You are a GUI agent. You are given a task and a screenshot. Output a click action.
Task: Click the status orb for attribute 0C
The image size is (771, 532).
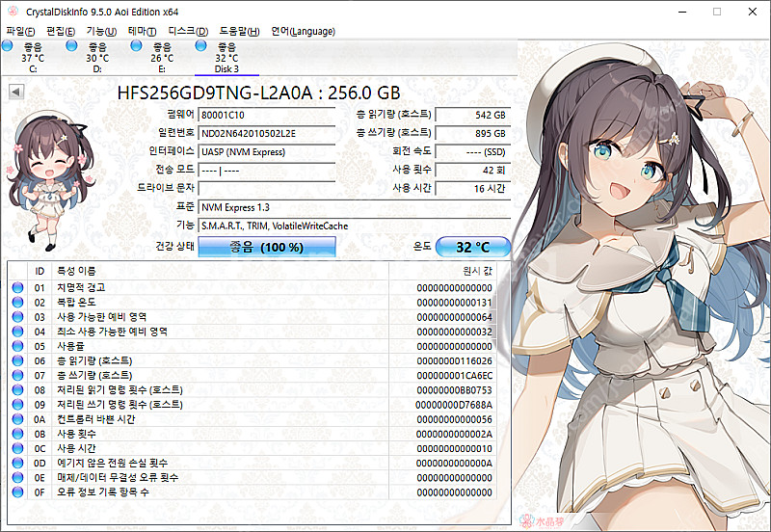(17, 448)
